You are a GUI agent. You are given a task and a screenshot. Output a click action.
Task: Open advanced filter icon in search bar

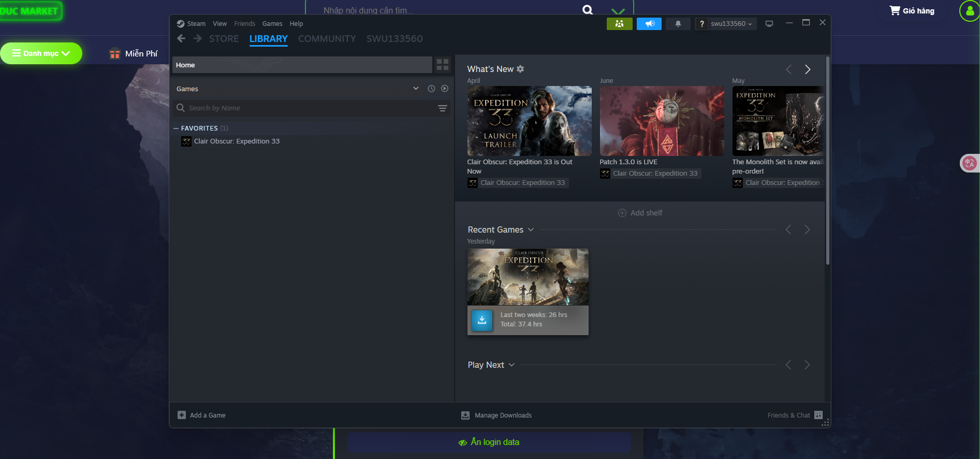coord(443,108)
